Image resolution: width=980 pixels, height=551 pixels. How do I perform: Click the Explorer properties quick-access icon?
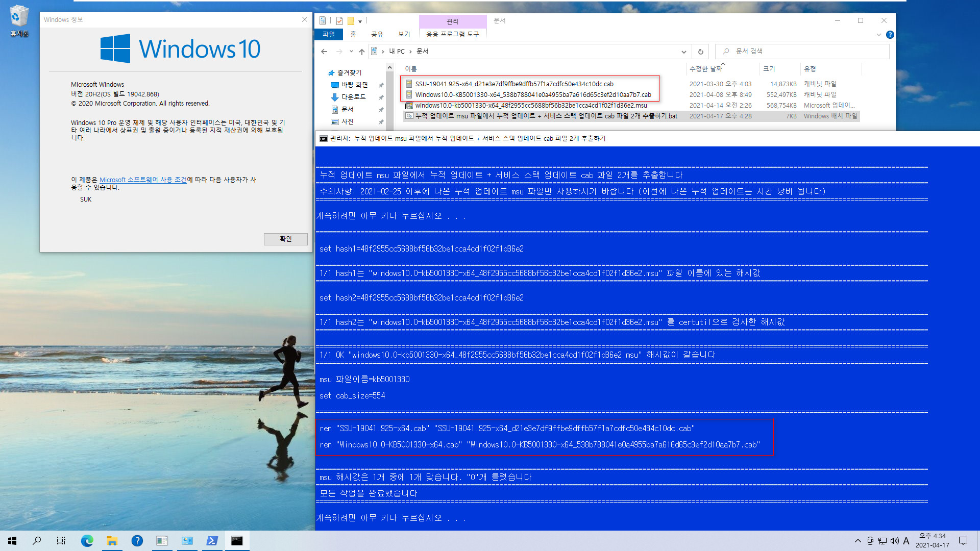(x=323, y=21)
